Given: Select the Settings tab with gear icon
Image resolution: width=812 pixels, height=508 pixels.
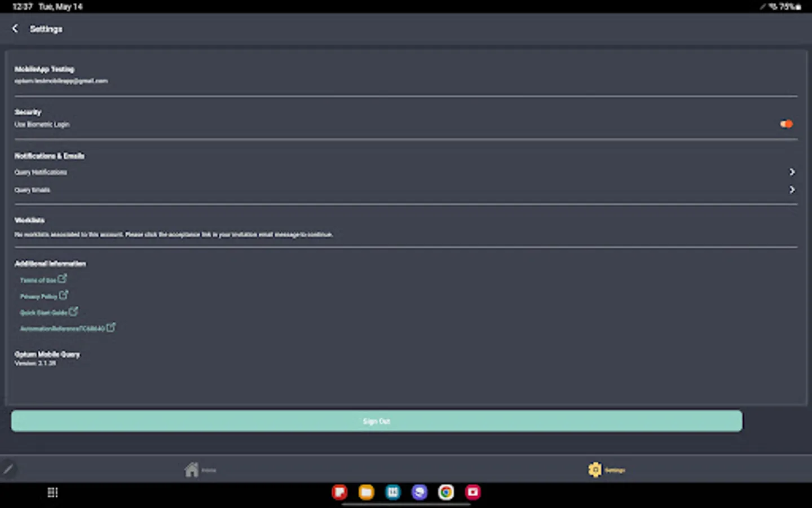Looking at the screenshot, I should click(x=606, y=470).
